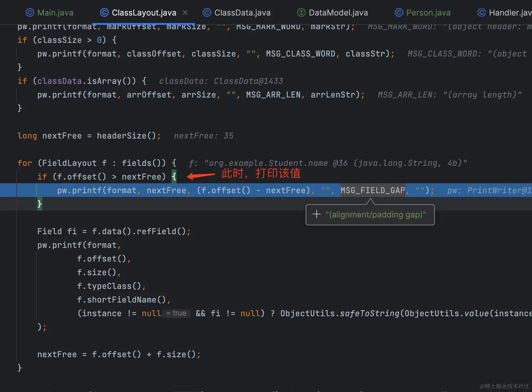This screenshot has width=532, height=392.
Task: Click the f.shortFieldName() argument line
Action: 122,300
